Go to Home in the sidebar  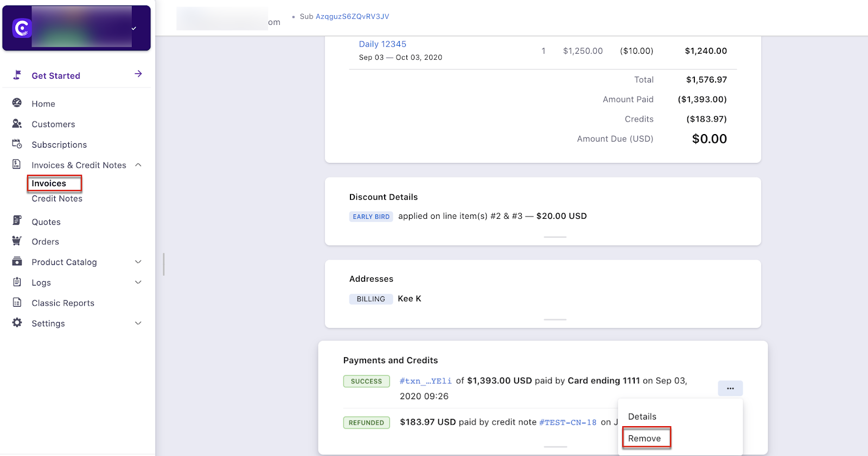coord(43,104)
